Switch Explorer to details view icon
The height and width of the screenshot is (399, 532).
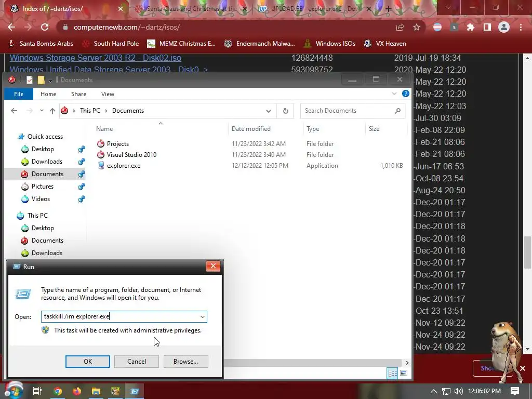pyautogui.click(x=393, y=373)
